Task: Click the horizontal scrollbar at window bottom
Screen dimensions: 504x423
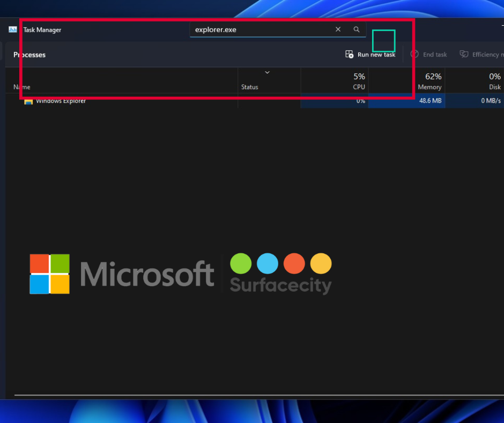Action: (x=257, y=396)
